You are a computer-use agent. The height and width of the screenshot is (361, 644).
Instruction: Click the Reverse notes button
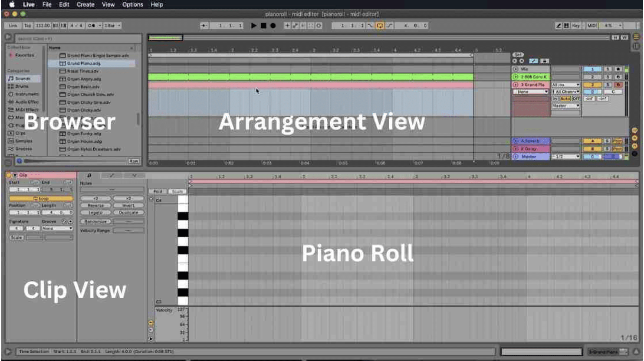point(95,206)
